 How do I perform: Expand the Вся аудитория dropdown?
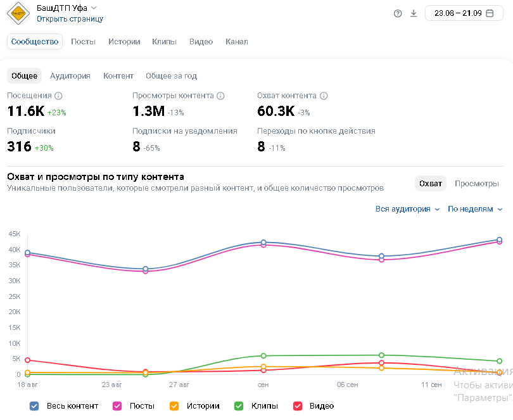pos(407,209)
